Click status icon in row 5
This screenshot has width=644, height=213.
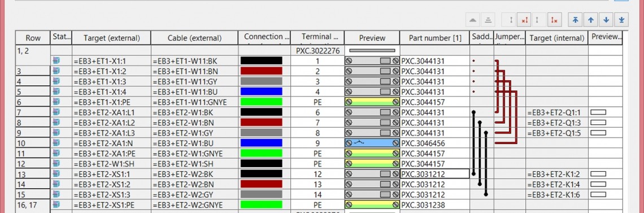click(x=56, y=92)
